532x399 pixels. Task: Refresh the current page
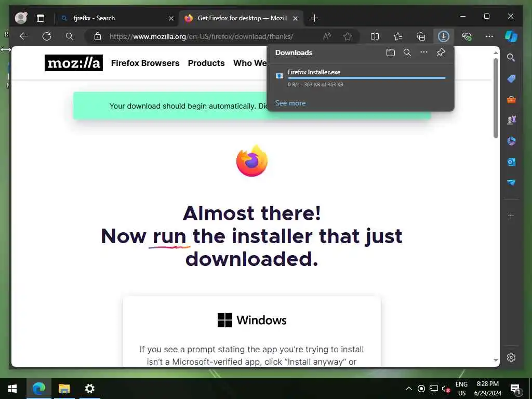(x=46, y=36)
